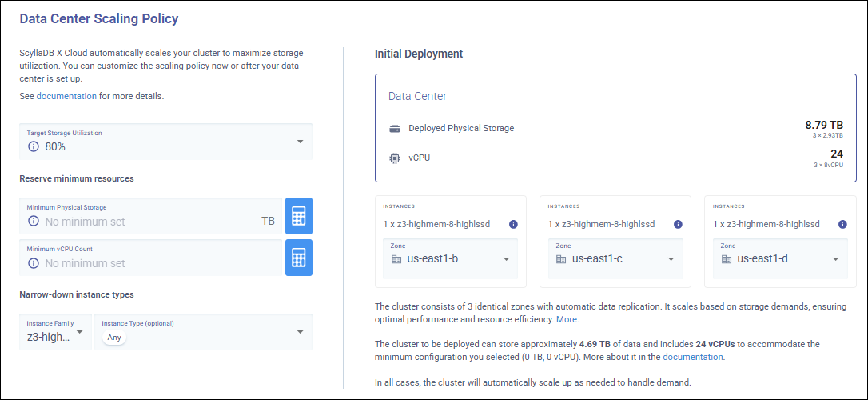
Task: Click the More link after resource efficiency
Action: pyautogui.click(x=567, y=320)
